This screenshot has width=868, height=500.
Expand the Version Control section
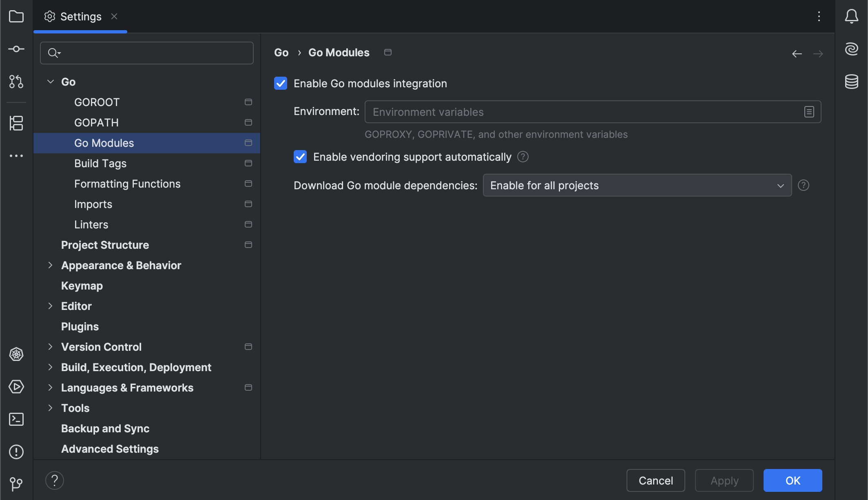pyautogui.click(x=51, y=347)
